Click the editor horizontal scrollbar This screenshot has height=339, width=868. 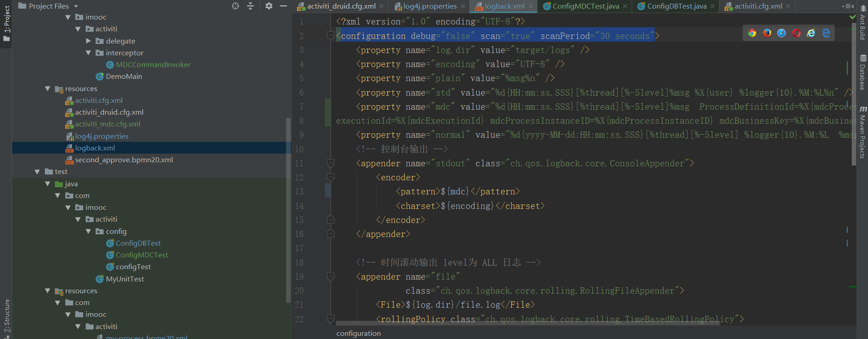click(x=528, y=323)
